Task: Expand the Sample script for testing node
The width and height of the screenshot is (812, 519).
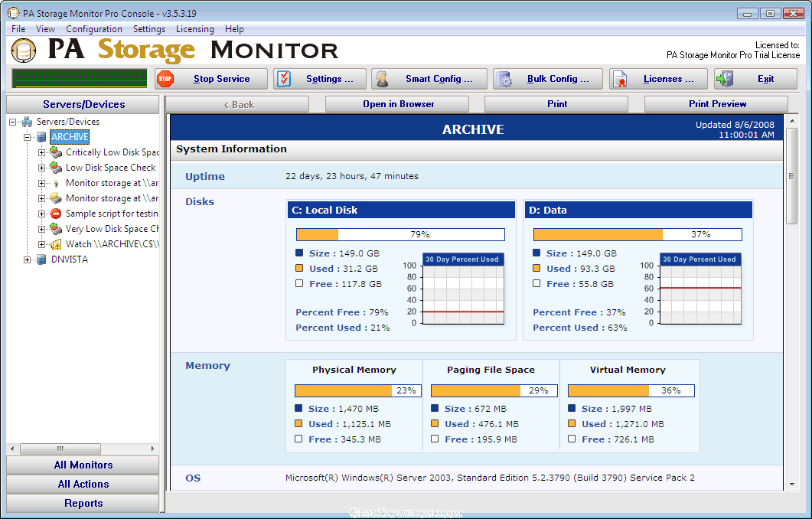Action: 41,214
